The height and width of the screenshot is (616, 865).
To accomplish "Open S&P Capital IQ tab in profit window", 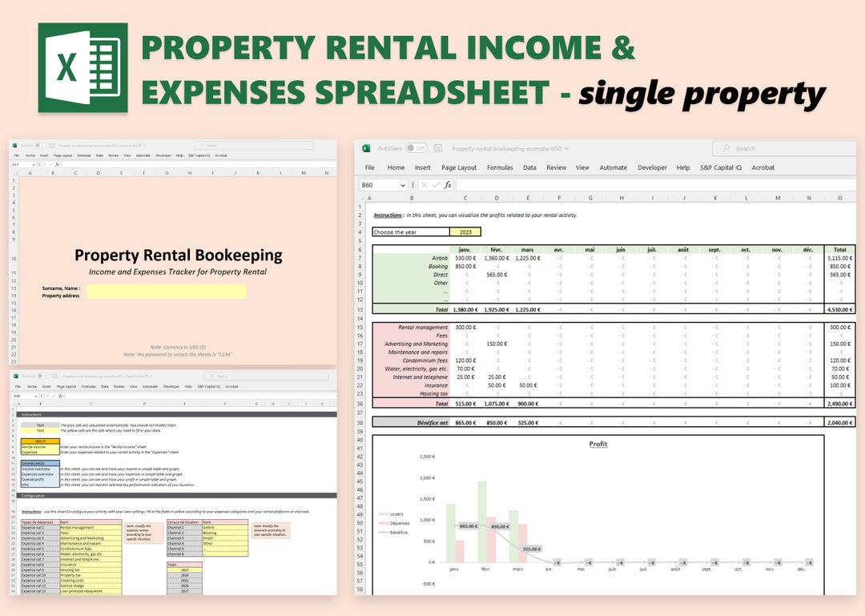I will point(721,167).
